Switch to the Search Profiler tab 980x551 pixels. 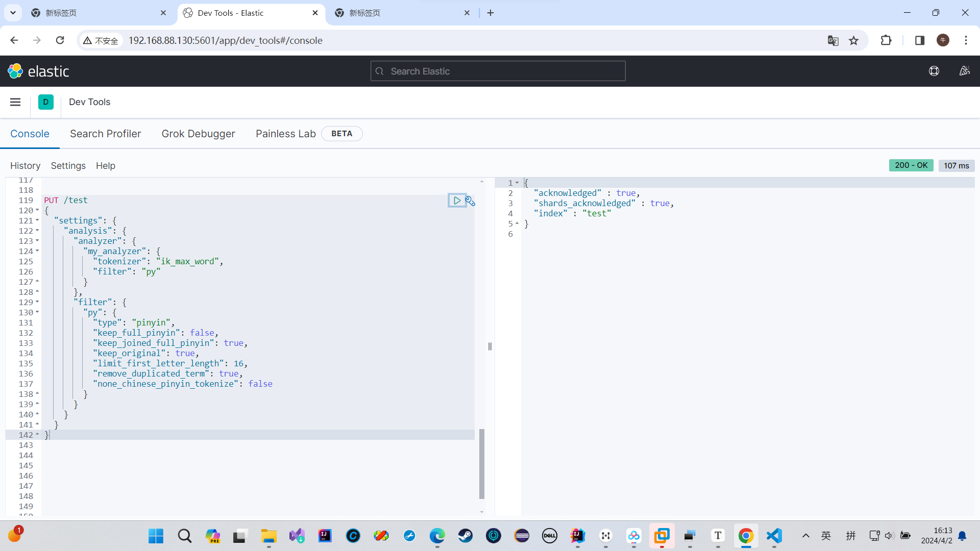pos(105,134)
